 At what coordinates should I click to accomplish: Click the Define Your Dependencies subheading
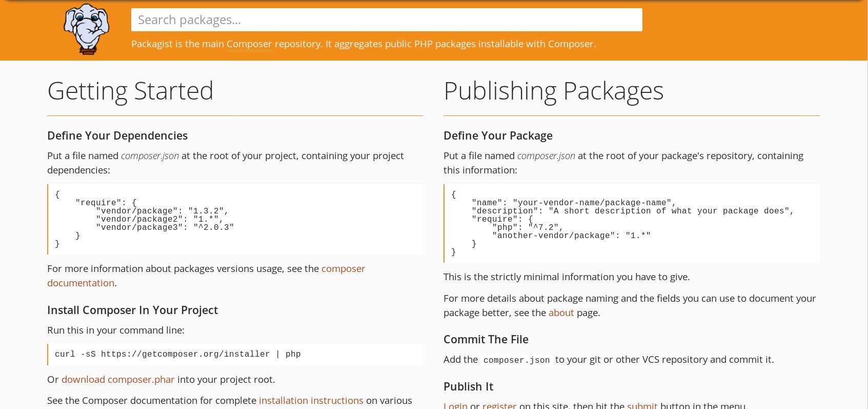pyautogui.click(x=117, y=135)
